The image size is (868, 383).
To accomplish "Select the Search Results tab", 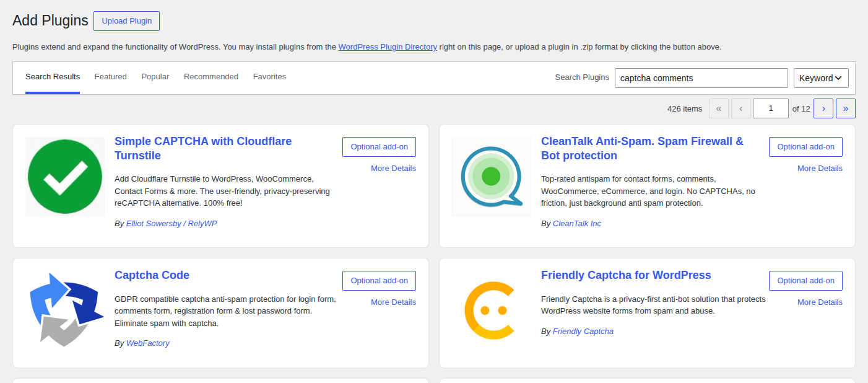I will coord(53,77).
